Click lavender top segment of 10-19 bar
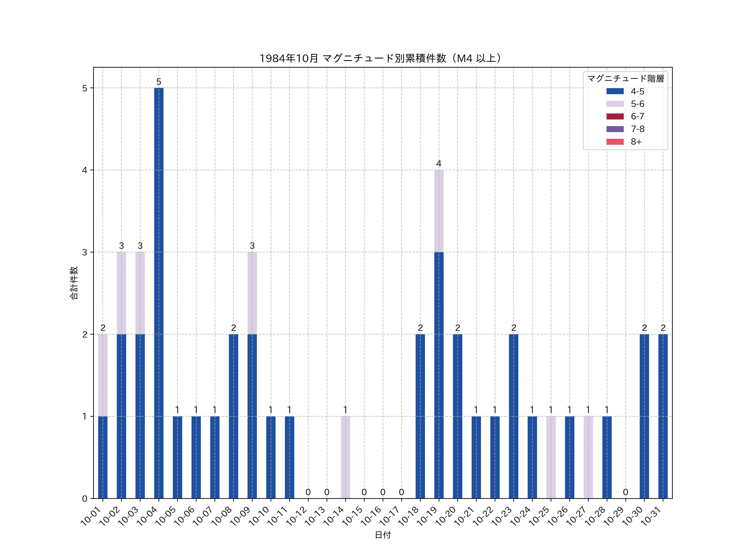This screenshot has width=747, height=560. (439, 211)
